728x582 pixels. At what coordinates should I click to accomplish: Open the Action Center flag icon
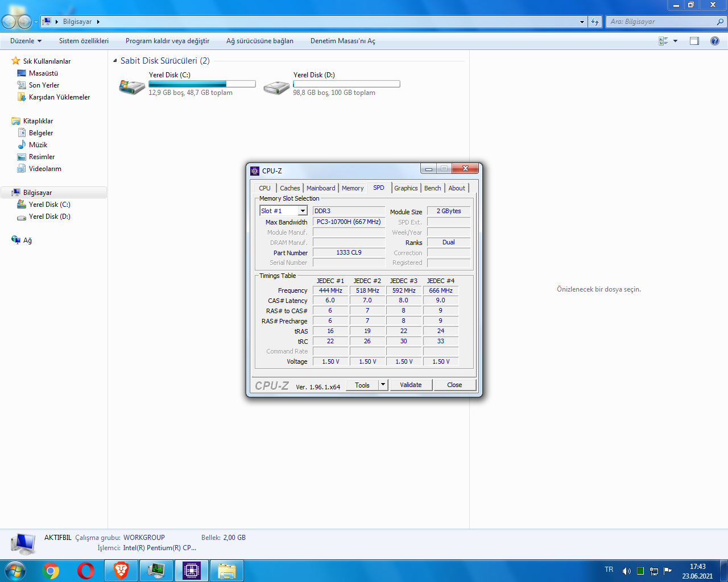668,571
